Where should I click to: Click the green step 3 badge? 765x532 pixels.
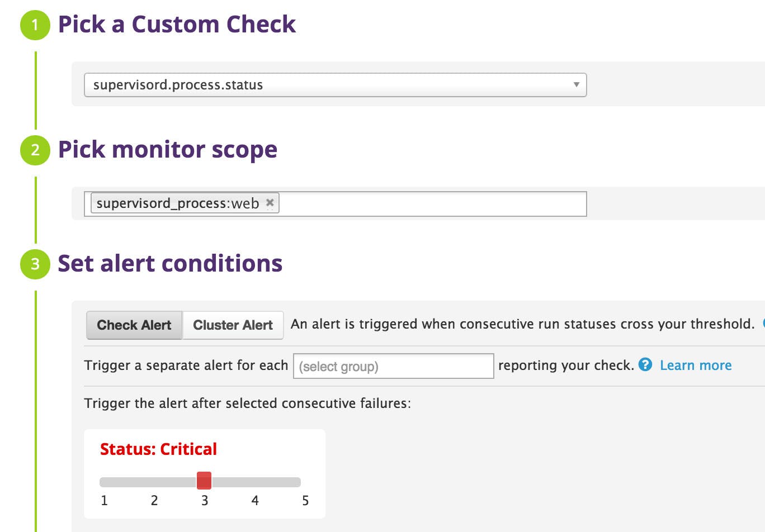click(x=35, y=263)
